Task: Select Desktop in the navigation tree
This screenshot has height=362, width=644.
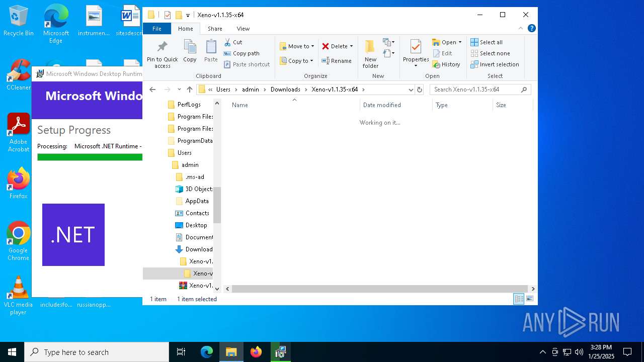Action: coord(196,225)
